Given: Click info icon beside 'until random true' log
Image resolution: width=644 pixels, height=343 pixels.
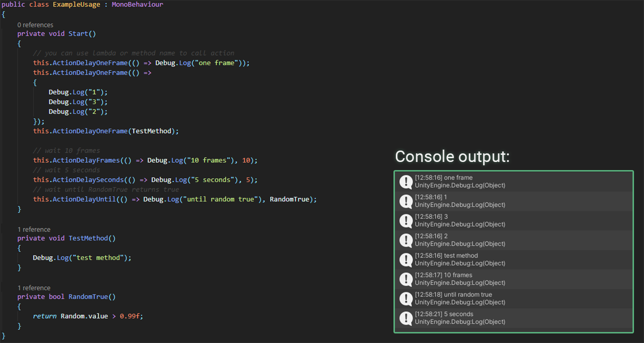Looking at the screenshot, I should 406,299.
